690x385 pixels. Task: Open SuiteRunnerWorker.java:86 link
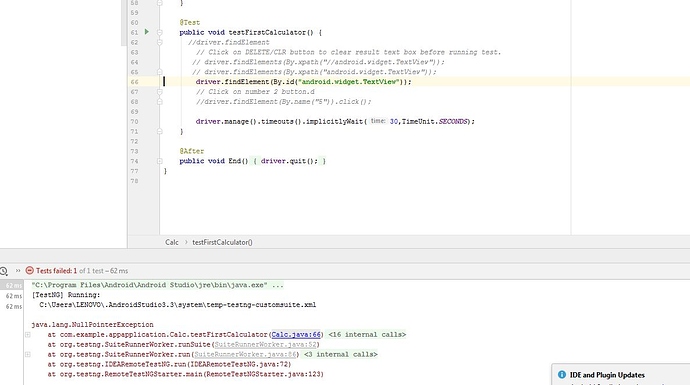(246, 354)
